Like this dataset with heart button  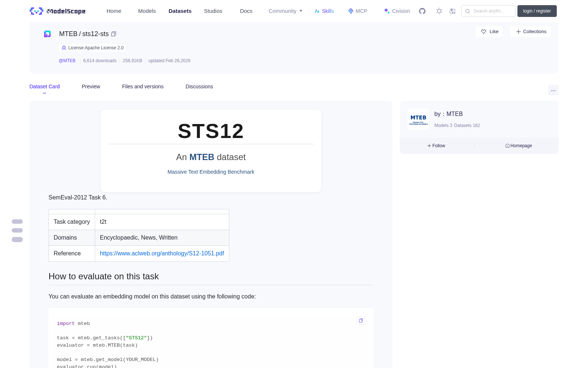pos(489,32)
